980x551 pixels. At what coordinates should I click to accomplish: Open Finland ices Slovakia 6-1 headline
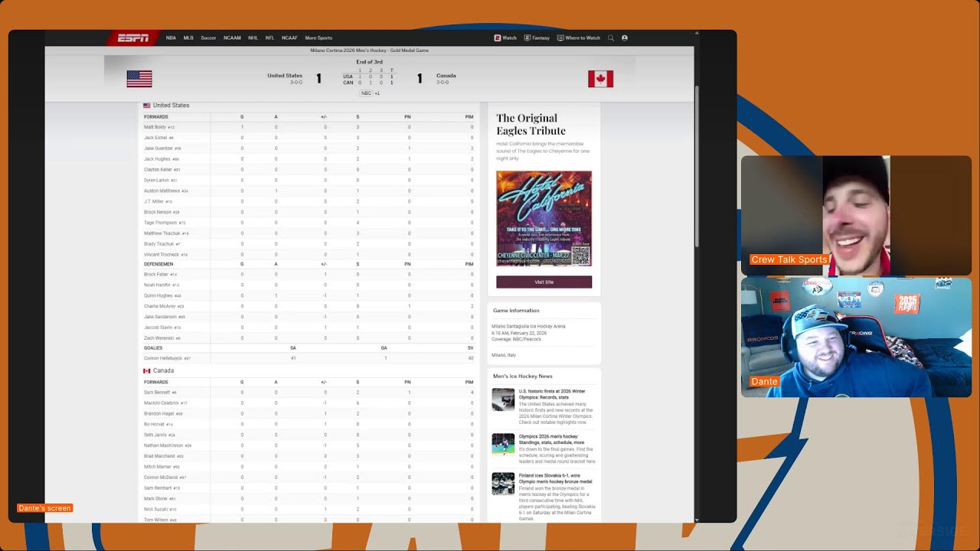pyautogui.click(x=555, y=478)
